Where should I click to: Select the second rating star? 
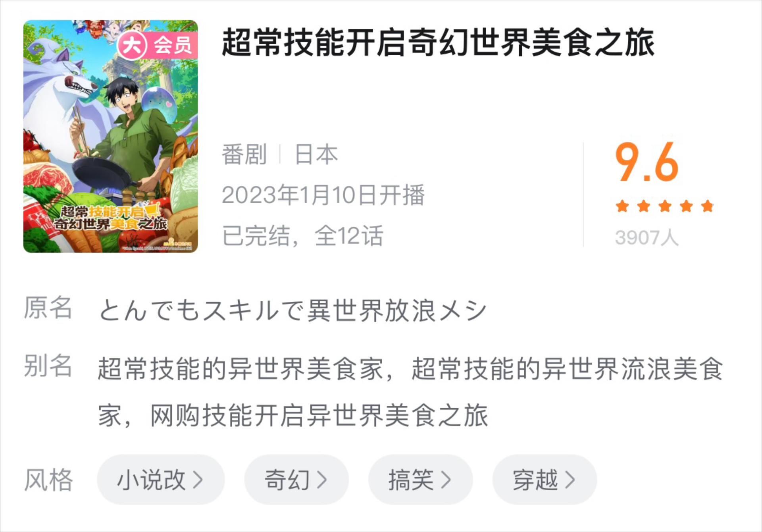[x=643, y=206]
